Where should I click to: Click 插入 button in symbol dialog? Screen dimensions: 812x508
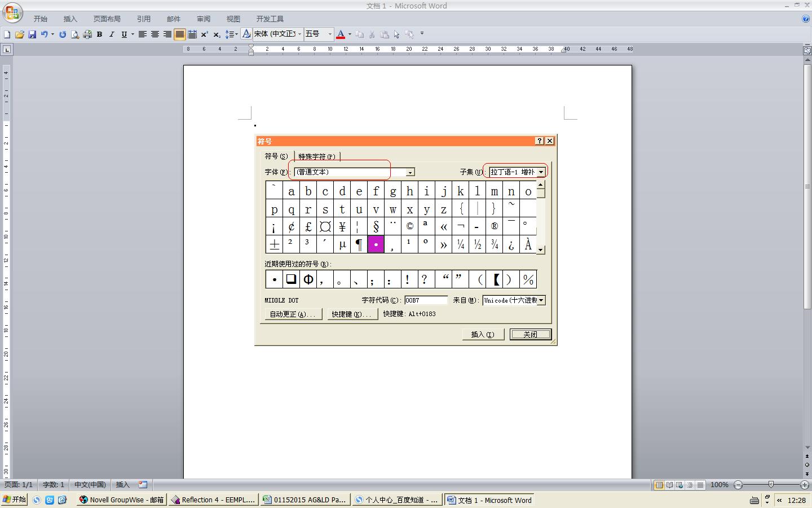pyautogui.click(x=482, y=334)
